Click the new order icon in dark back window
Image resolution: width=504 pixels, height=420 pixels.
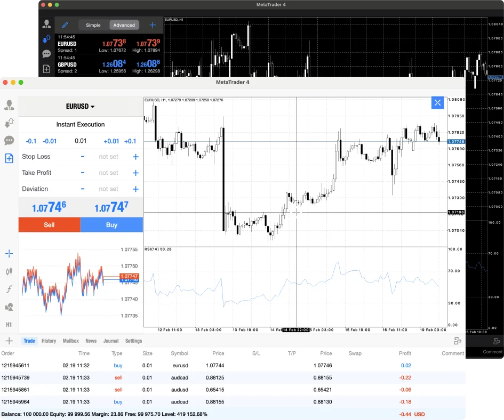46,69
